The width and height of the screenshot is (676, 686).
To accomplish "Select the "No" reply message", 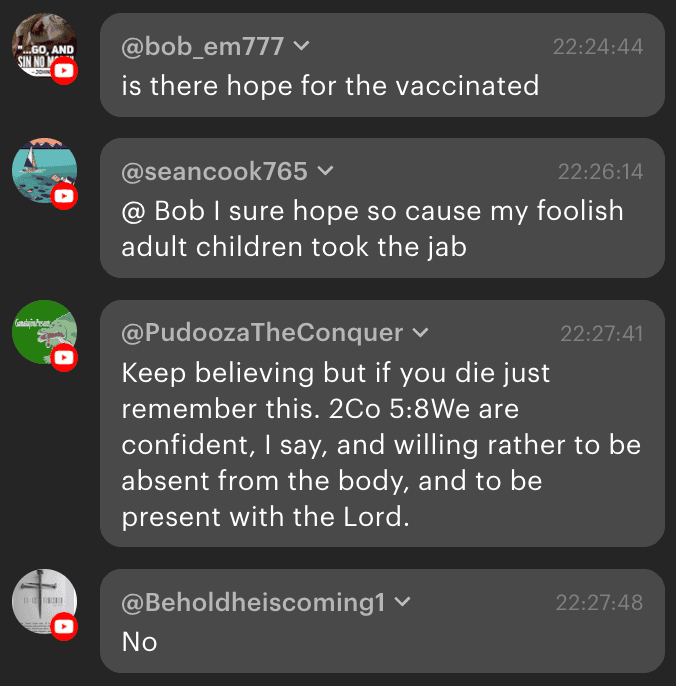I will coord(140,641).
